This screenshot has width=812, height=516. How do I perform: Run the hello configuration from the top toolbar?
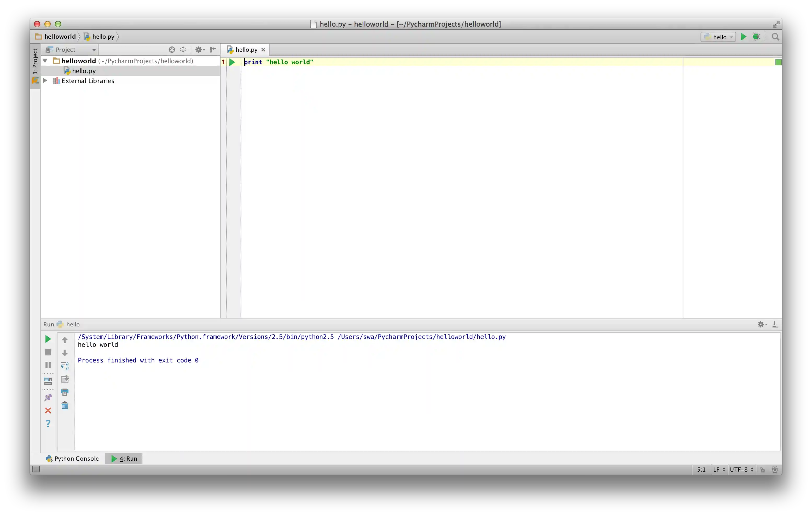[x=743, y=37]
